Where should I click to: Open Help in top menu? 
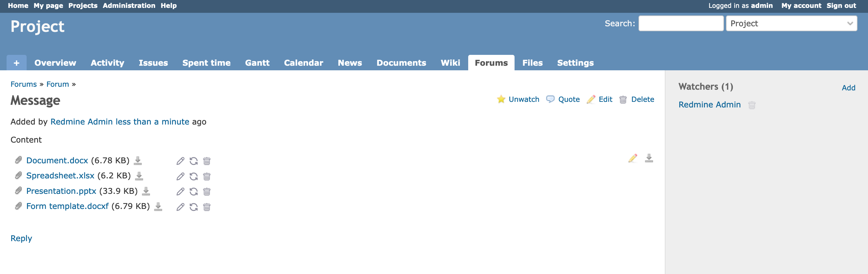(x=168, y=6)
